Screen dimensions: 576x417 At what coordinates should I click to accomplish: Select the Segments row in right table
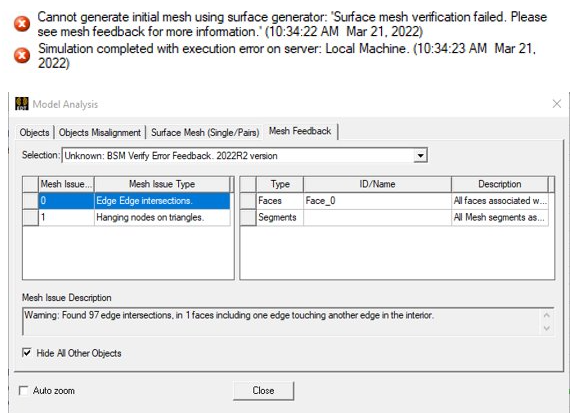tap(395, 218)
